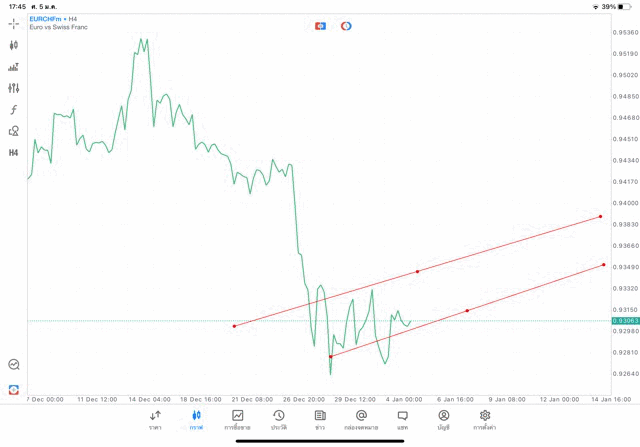Switch to the Trade (การซื้อขาย) tab

238,419
